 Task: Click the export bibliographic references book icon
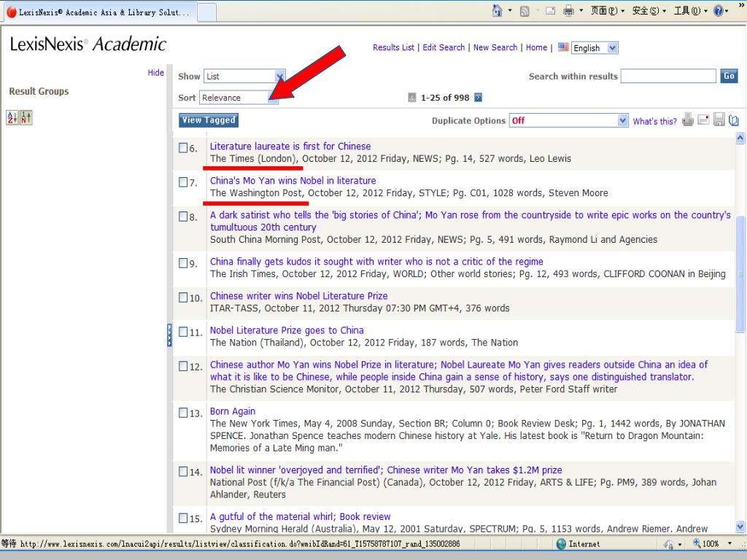[734, 120]
